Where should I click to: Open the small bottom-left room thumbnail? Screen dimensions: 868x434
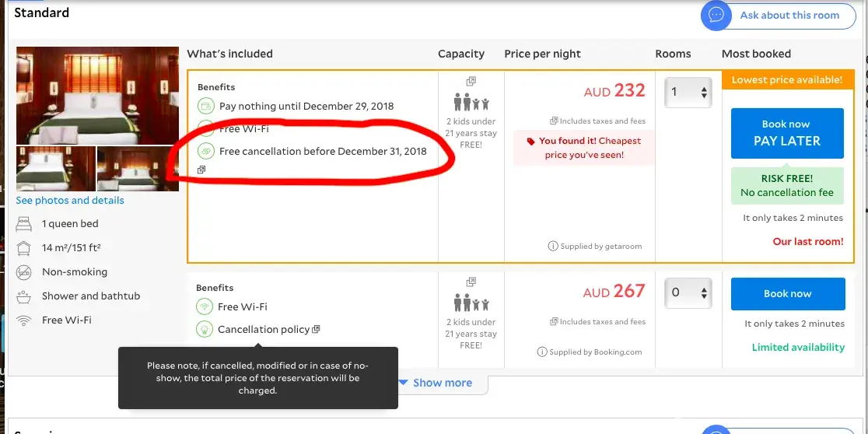point(55,168)
